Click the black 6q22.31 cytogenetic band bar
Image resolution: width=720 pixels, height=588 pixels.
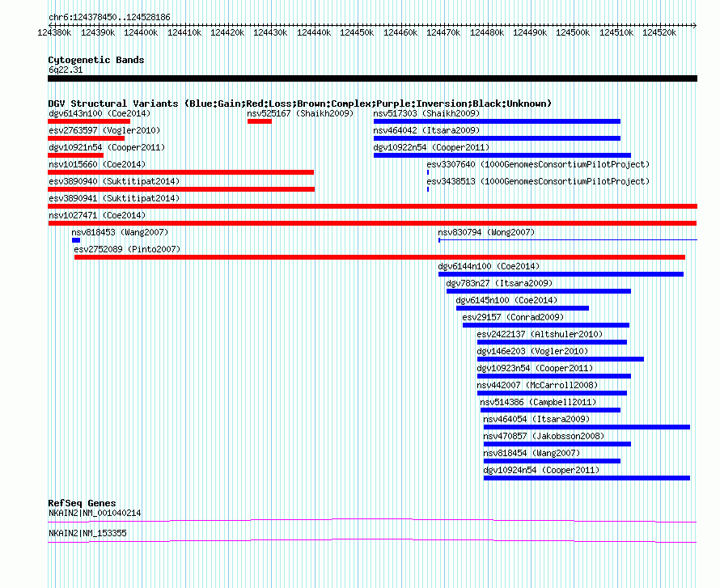point(372,78)
